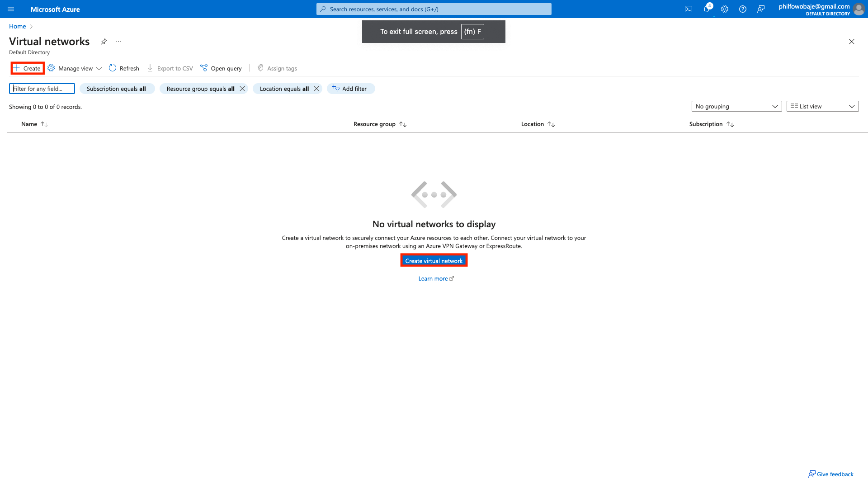
Task: Open the ellipsis more options
Action: 118,42
